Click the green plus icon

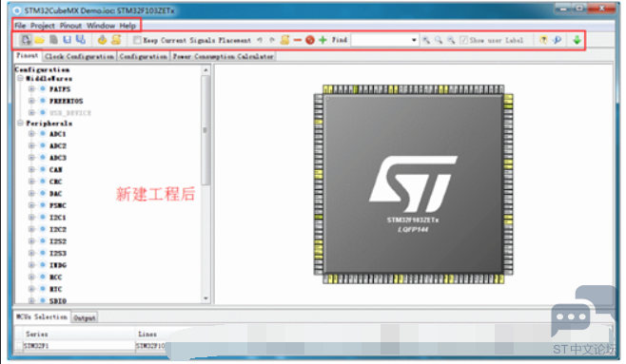[x=323, y=40]
